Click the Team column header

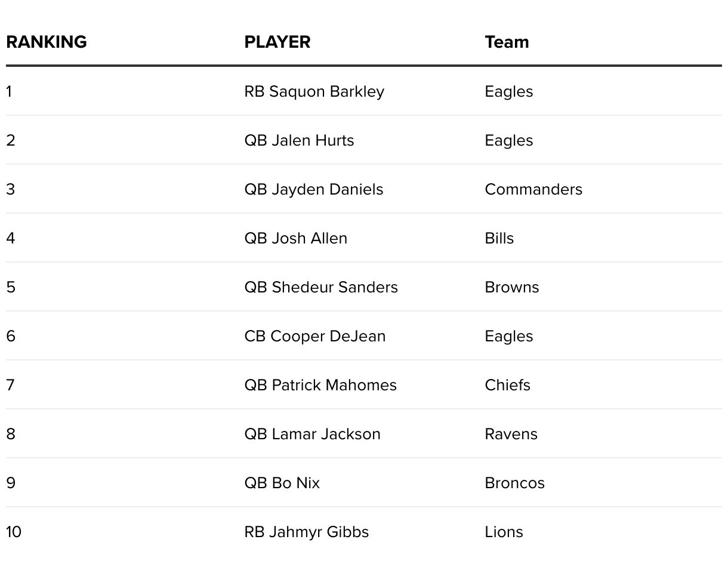(x=507, y=42)
